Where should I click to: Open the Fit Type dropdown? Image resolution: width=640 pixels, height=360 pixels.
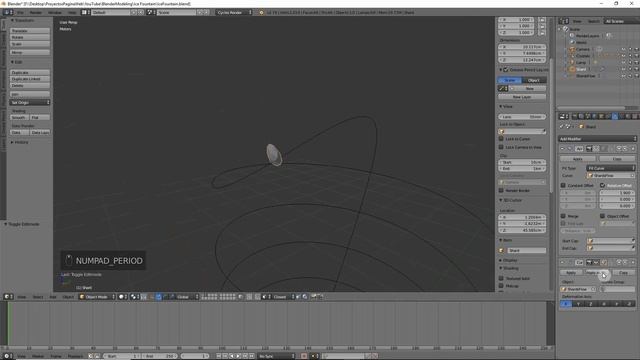(611, 168)
